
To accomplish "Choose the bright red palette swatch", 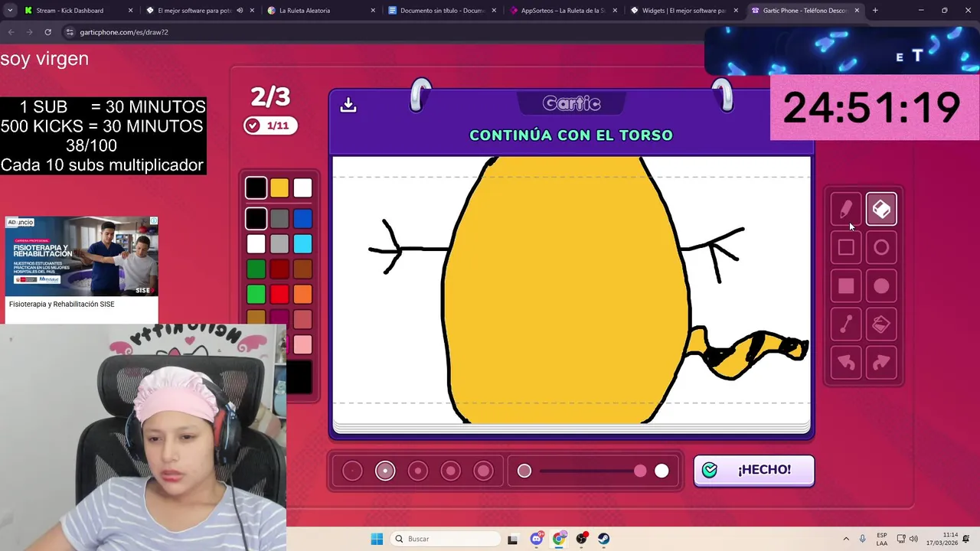I will click(279, 294).
